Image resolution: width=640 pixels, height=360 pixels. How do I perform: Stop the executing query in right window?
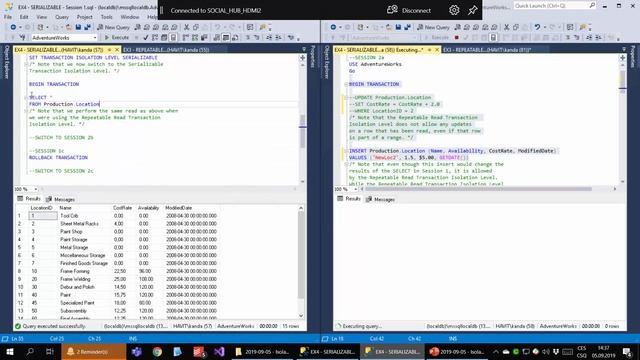pyautogui.click(x=456, y=38)
